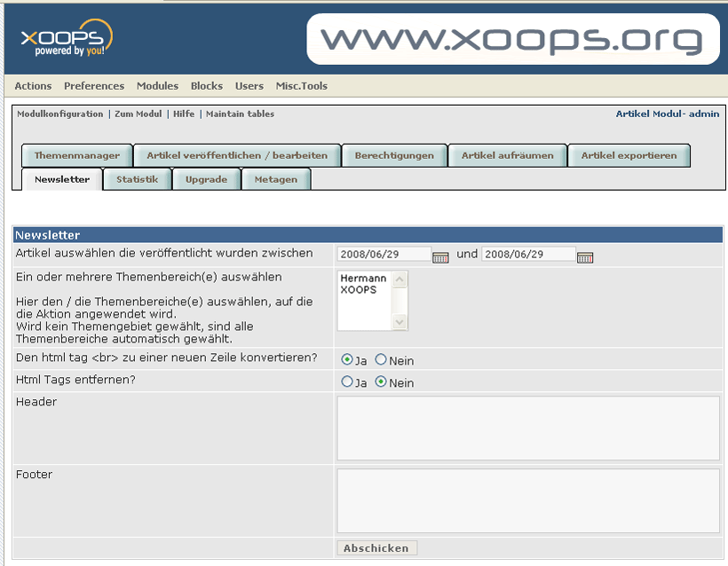Choose Nein for Html Tags entfernen
The image size is (728, 566).
[x=381, y=381]
